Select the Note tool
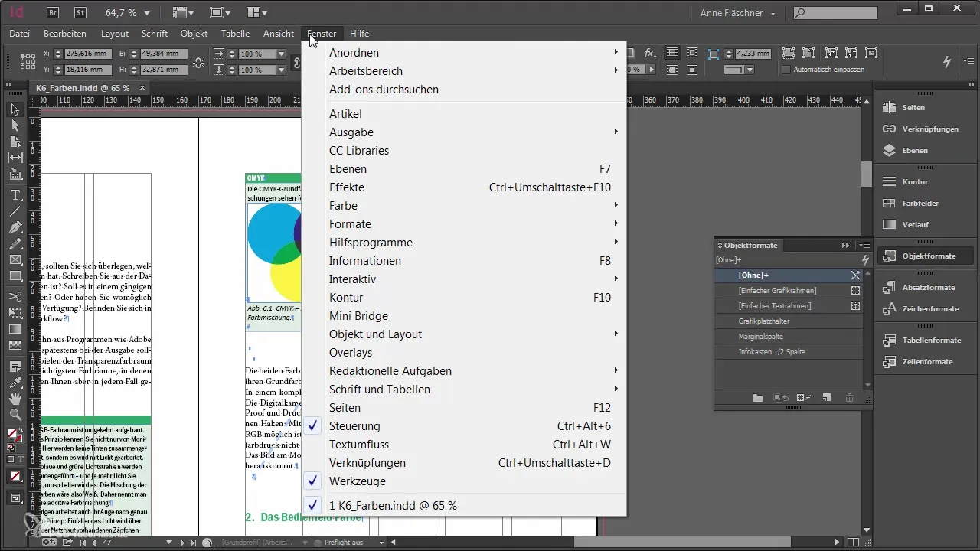 click(15, 366)
